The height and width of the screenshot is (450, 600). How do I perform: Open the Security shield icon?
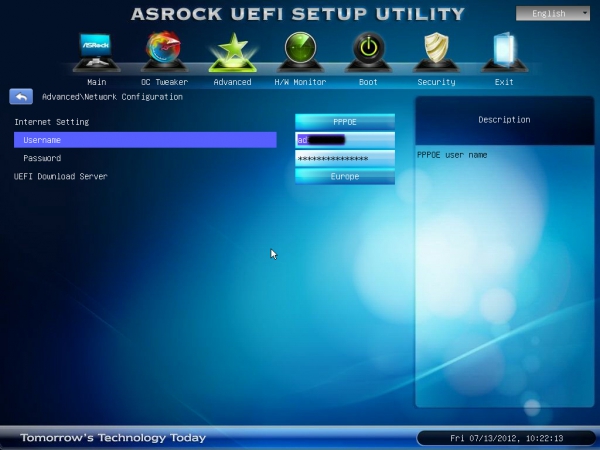(x=436, y=52)
